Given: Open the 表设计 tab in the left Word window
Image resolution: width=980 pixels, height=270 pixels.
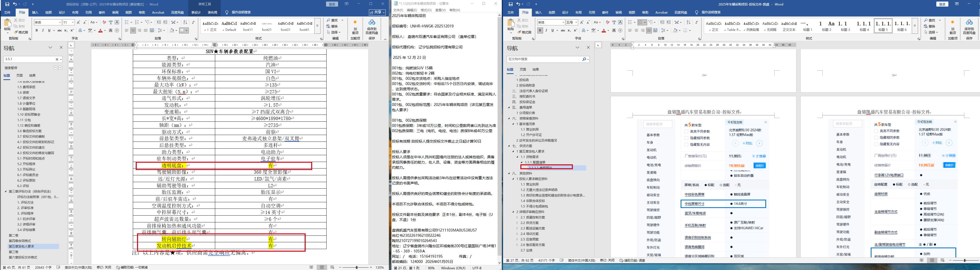Looking at the screenshot, I should point(196,13).
